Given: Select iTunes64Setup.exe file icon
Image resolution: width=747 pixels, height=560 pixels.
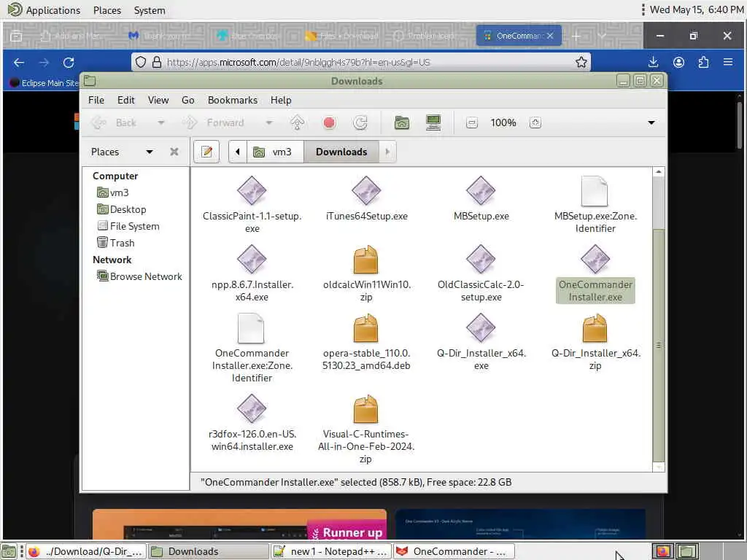Looking at the screenshot, I should click(x=366, y=191).
